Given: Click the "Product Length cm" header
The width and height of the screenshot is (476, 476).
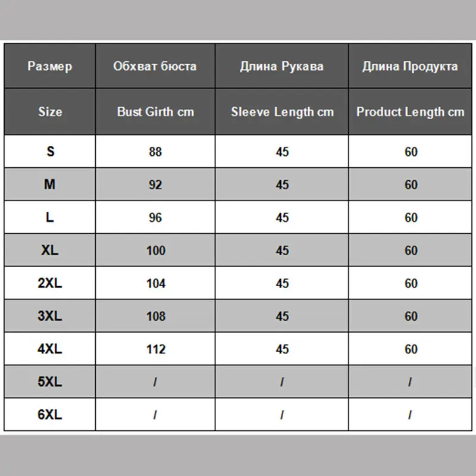Looking at the screenshot, I should (411, 111).
